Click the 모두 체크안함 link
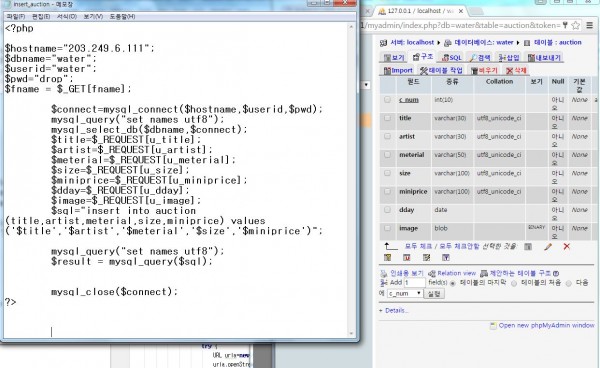The image size is (600, 368). tap(459, 246)
